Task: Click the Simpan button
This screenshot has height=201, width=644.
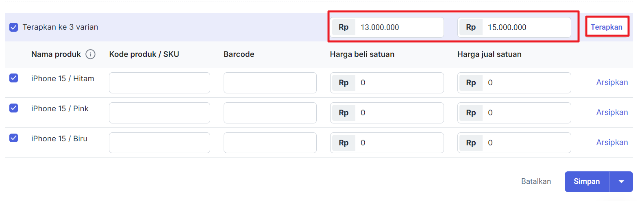Action: tap(587, 182)
